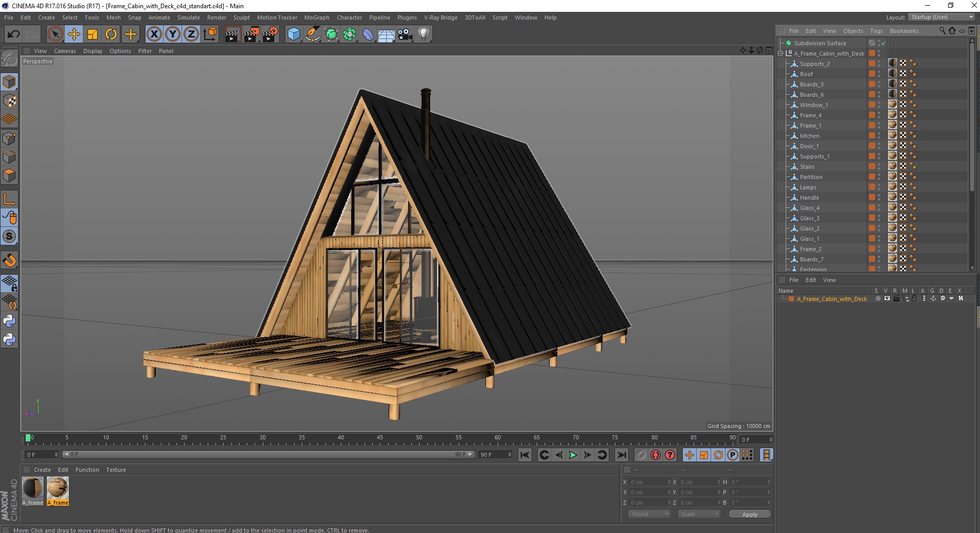Click the coordinate system icon
Image resolution: width=980 pixels, height=533 pixels.
[210, 34]
